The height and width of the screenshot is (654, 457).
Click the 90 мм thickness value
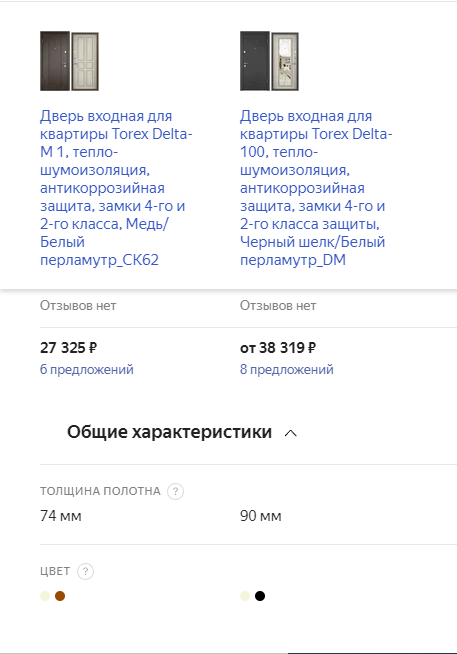pos(261,516)
